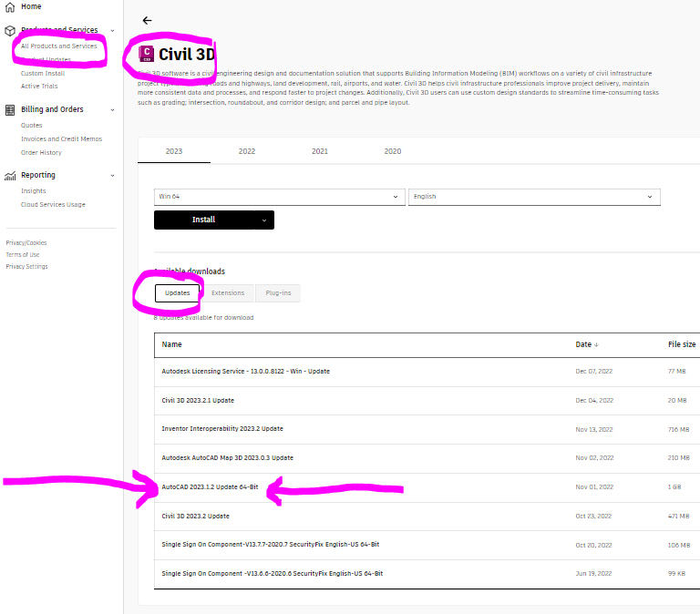Open Custom Install link

(x=43, y=73)
